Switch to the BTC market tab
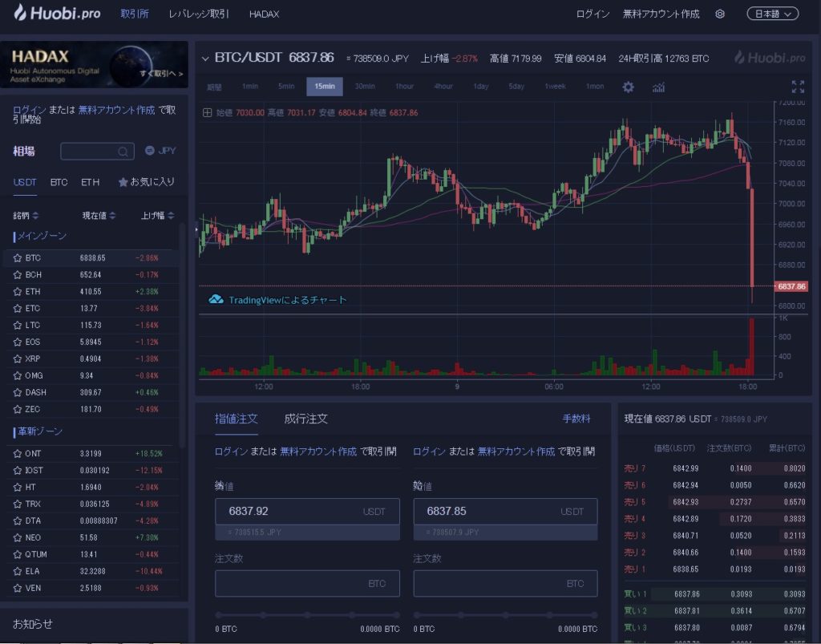Image resolution: width=821 pixels, height=644 pixels. point(59,182)
